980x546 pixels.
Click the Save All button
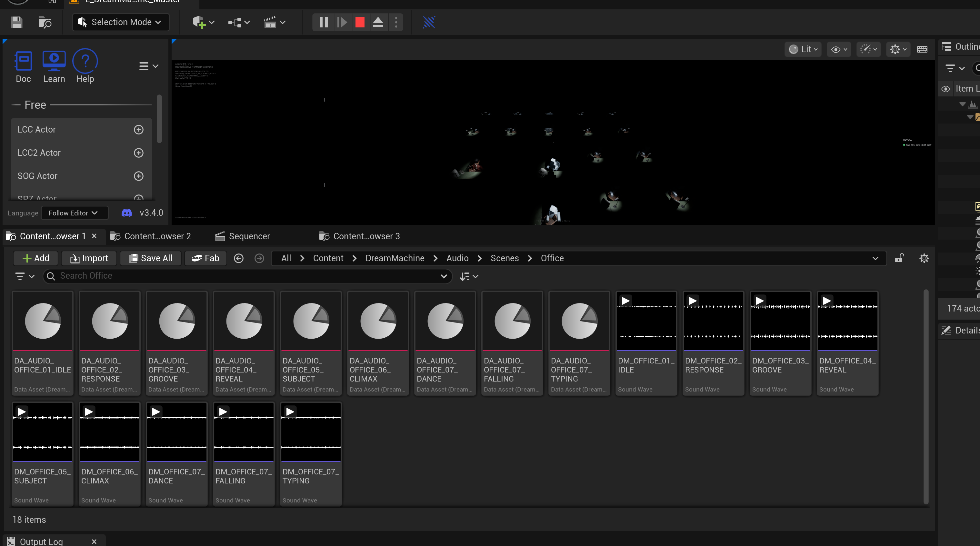[x=151, y=259]
